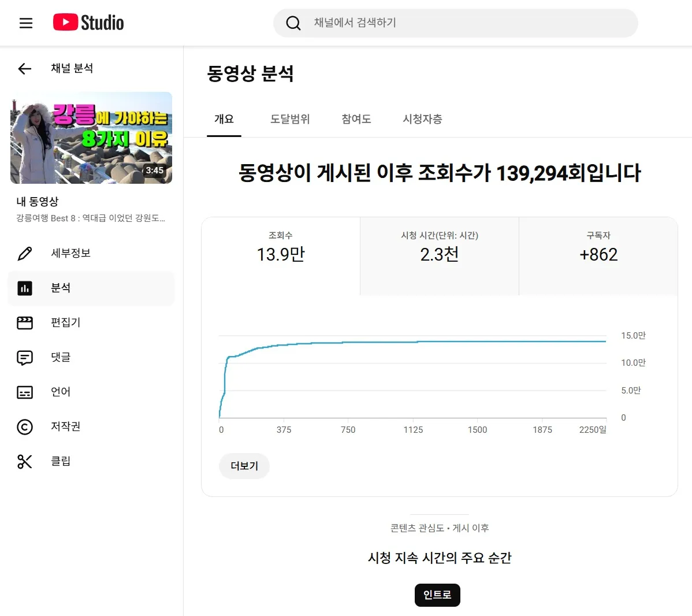Viewport: 692px width, 616px height.
Task: Click the 2250일 axis label
Action: (x=593, y=430)
